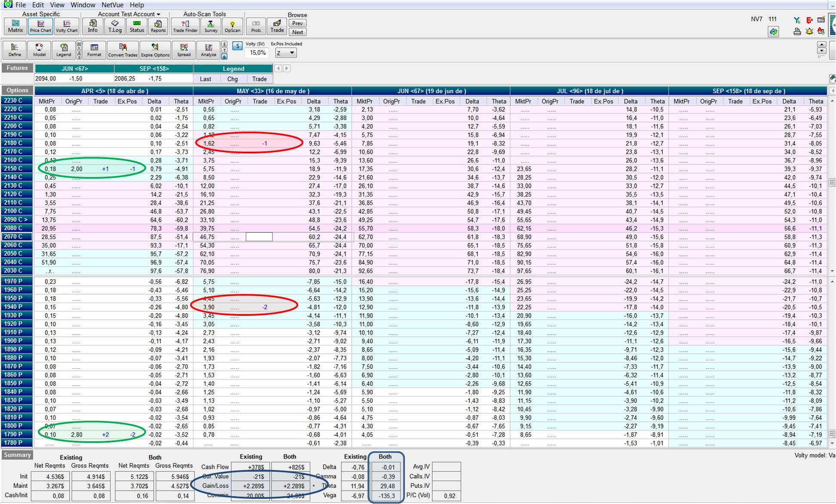Viewport: 836px width, 504px height.
Task: Click the Browse Next button
Action: coord(297,32)
